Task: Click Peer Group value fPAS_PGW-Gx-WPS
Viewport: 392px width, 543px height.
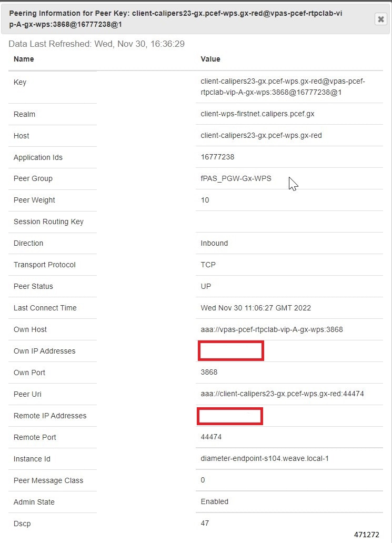Action: click(x=236, y=178)
